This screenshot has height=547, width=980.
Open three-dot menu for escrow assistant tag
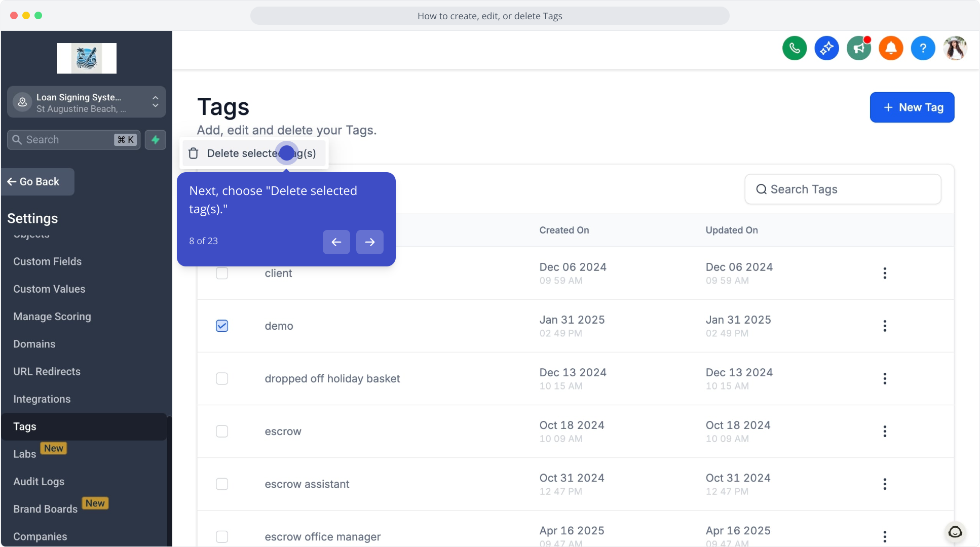(885, 484)
